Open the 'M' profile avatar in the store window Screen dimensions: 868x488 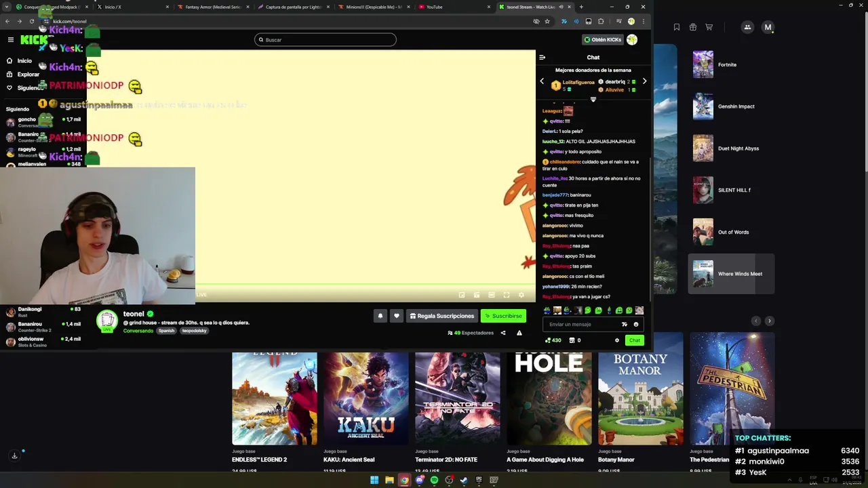coord(768,27)
